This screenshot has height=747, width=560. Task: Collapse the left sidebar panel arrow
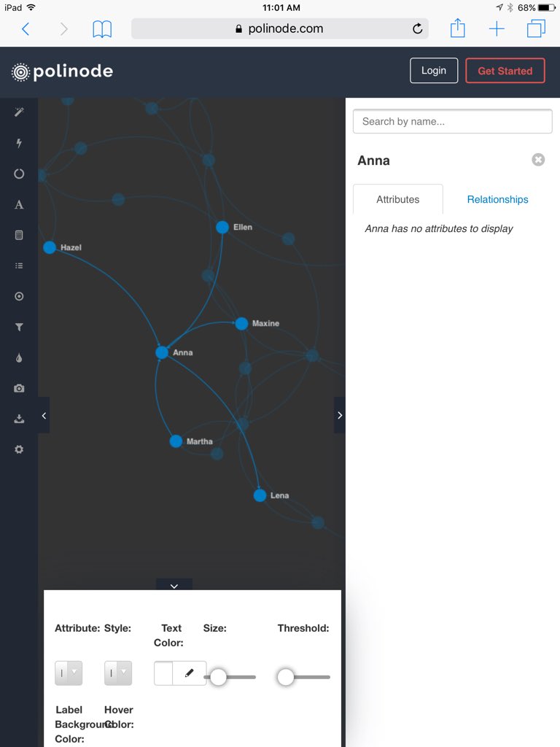tap(44, 415)
